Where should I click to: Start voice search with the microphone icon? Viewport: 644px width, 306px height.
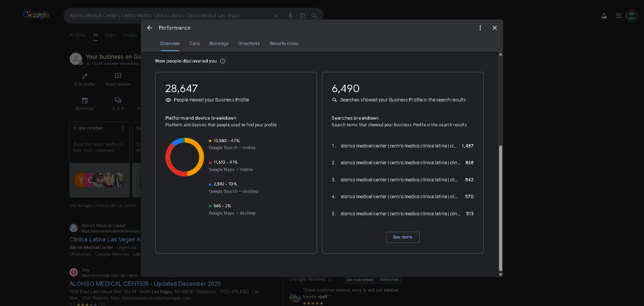pos(290,16)
